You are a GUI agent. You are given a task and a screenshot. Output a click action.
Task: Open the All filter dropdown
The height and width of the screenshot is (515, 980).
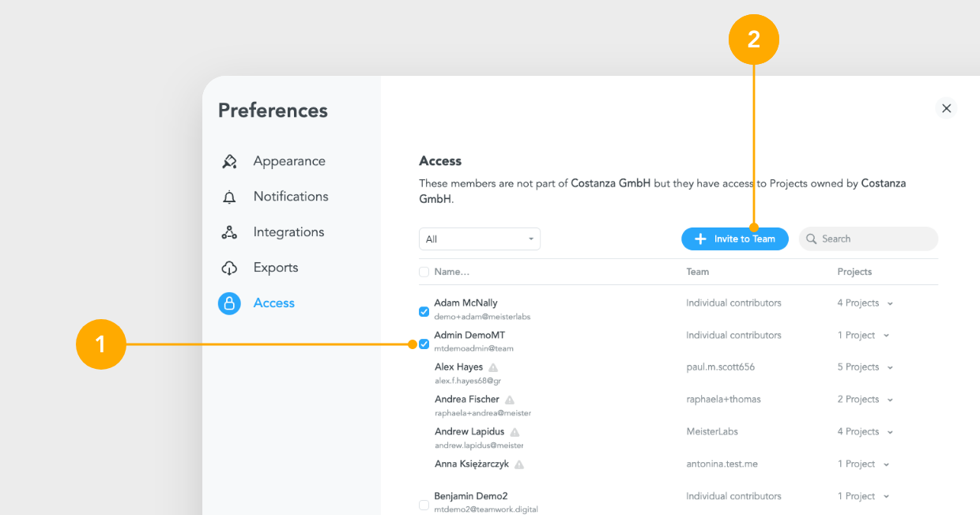[x=479, y=239]
